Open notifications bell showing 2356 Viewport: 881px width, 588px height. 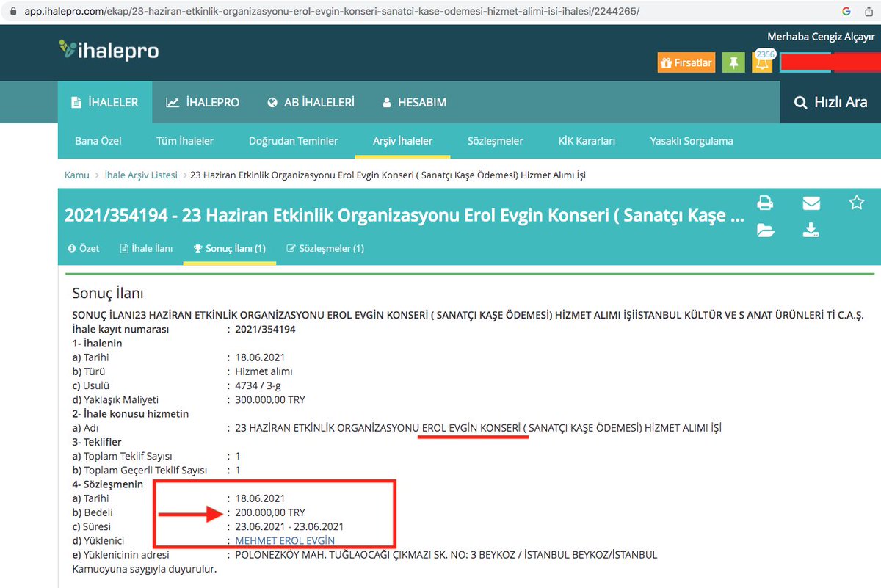pyautogui.click(x=763, y=62)
